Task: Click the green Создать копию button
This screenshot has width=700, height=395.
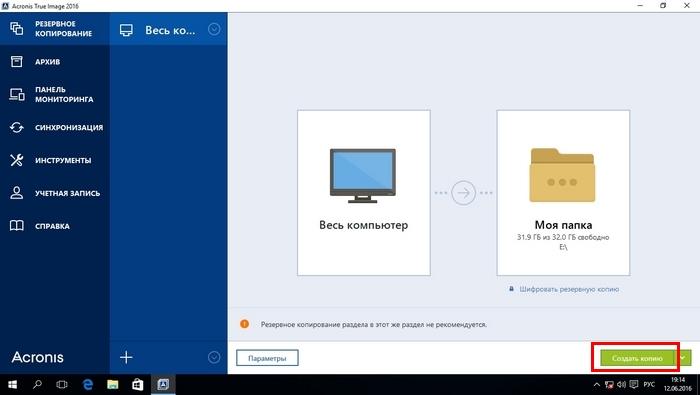Action: [638, 358]
